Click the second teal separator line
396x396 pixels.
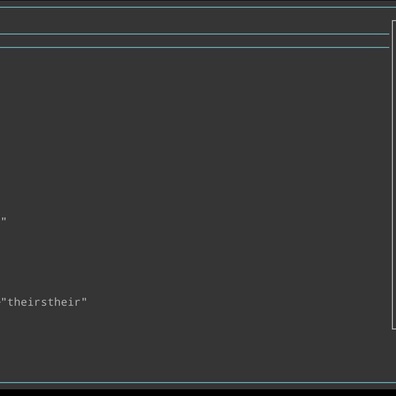195,34
